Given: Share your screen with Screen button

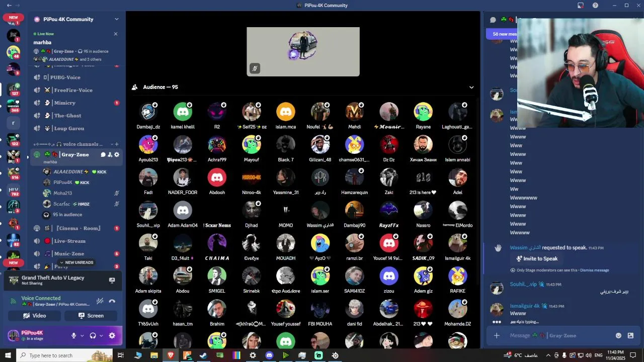Looking at the screenshot, I should click(91, 316).
